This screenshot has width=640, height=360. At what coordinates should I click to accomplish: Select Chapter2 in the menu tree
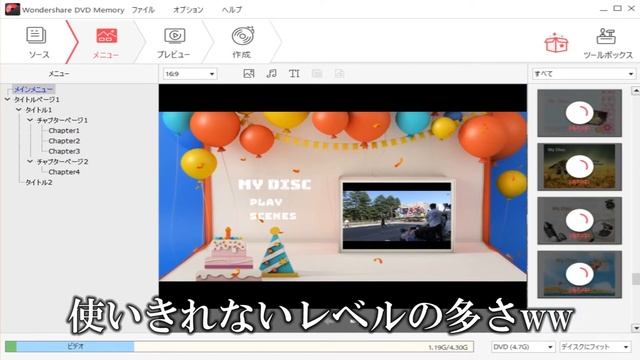[x=64, y=141]
